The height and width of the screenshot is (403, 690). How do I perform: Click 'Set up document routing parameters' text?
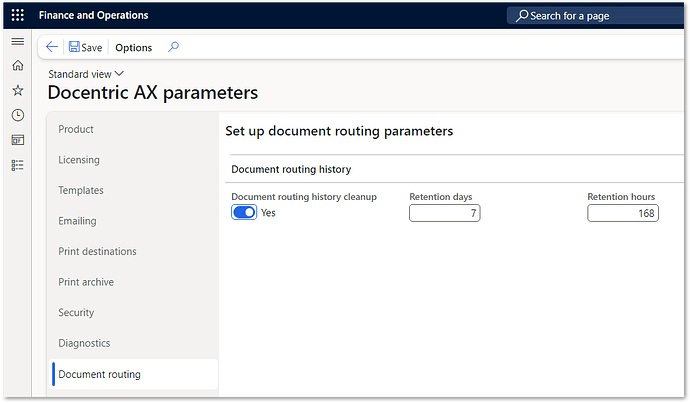[x=339, y=131]
